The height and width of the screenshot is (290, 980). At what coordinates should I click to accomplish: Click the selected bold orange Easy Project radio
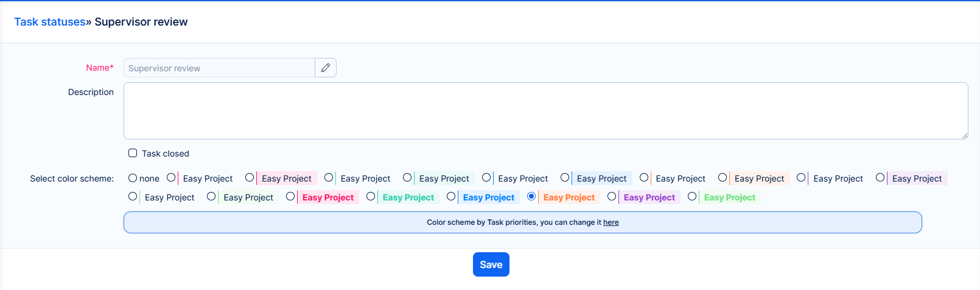pyautogui.click(x=531, y=196)
